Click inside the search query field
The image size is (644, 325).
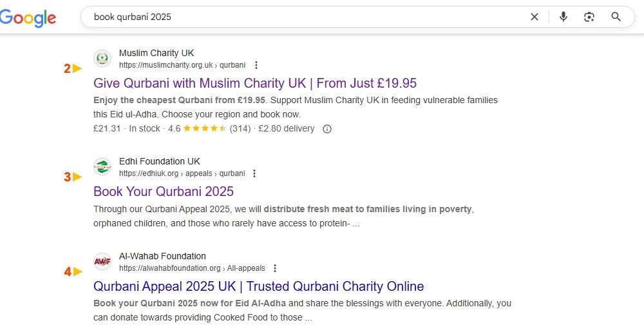(303, 17)
